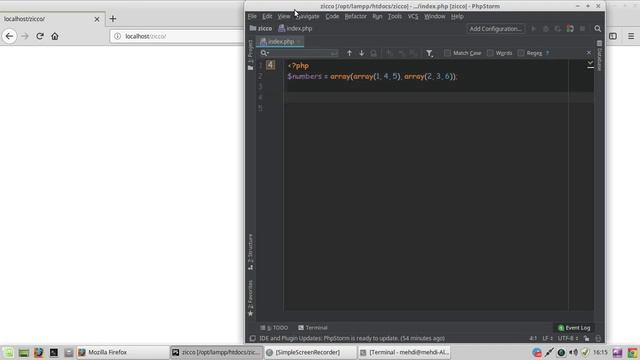
Task: Open the Project tool window
Action: 250,55
